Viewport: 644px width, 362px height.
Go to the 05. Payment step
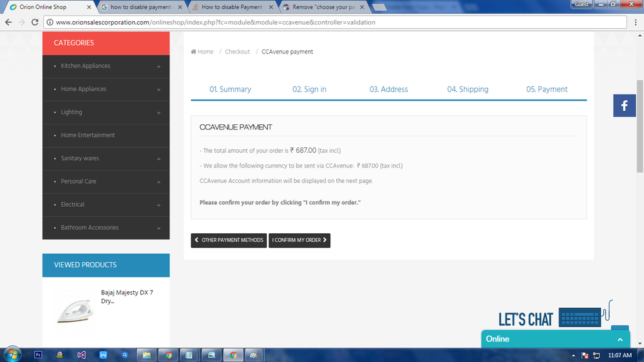[547, 89]
